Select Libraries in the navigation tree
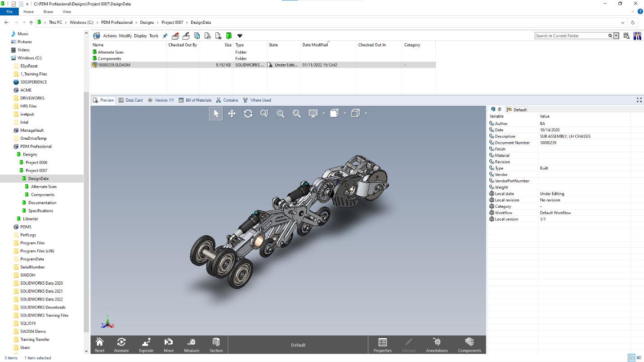This screenshot has width=644, height=362. click(x=30, y=219)
